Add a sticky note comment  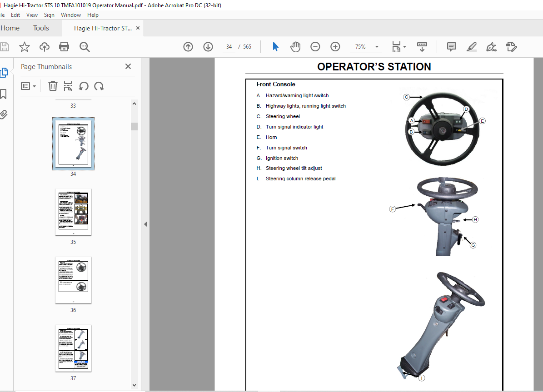(x=452, y=47)
